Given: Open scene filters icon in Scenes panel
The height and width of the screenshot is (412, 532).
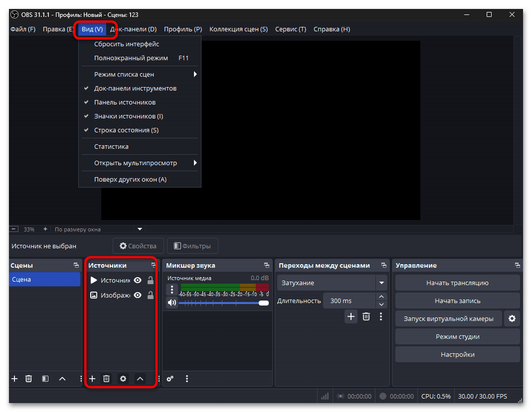Looking at the screenshot, I should tap(45, 379).
